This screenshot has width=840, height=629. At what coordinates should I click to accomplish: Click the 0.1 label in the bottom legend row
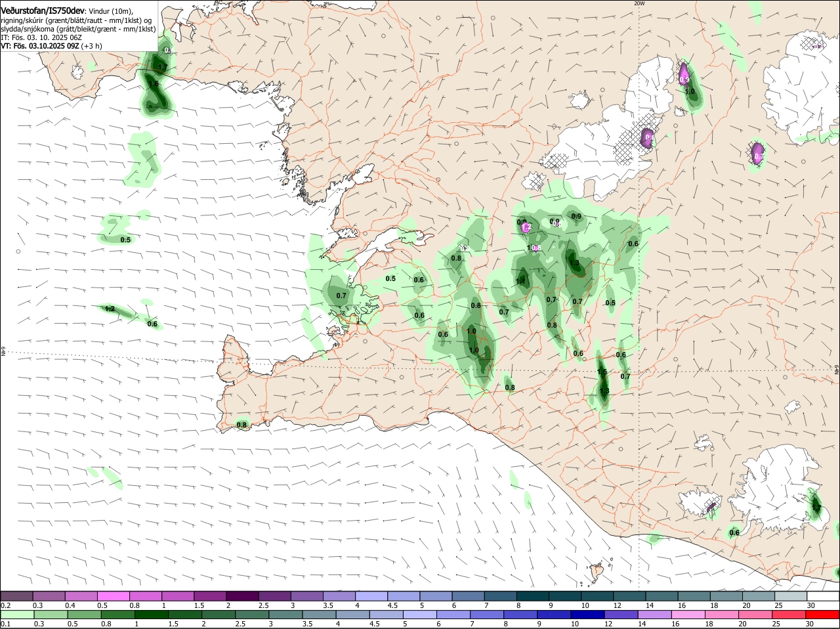coord(5,624)
